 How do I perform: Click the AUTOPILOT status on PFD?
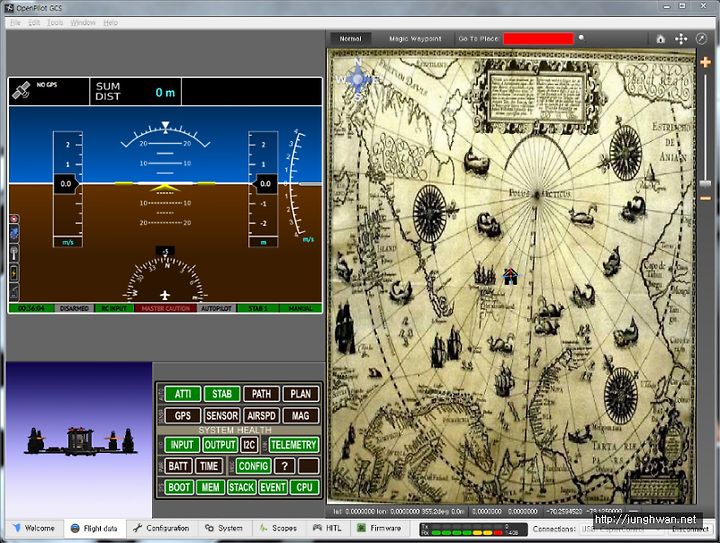216,308
